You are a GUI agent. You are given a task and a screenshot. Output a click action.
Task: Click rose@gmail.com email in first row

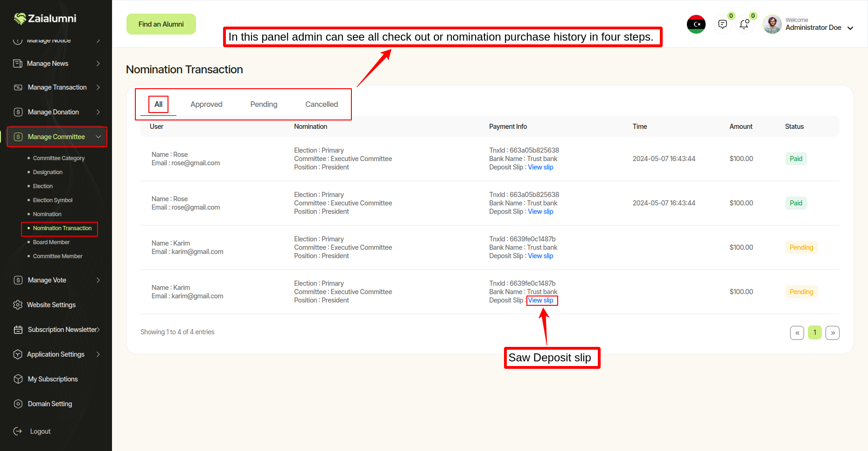click(196, 163)
